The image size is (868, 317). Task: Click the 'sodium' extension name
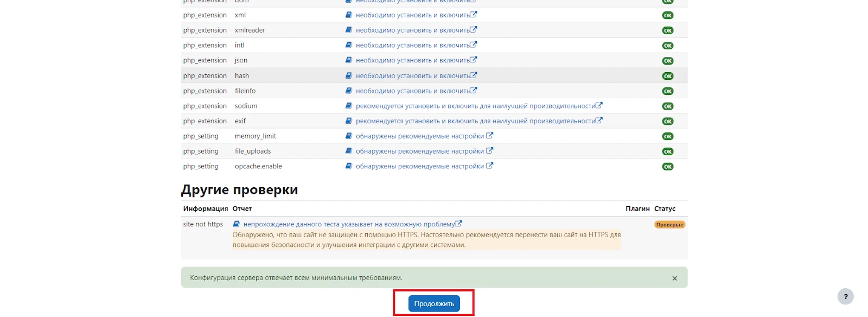tap(246, 106)
